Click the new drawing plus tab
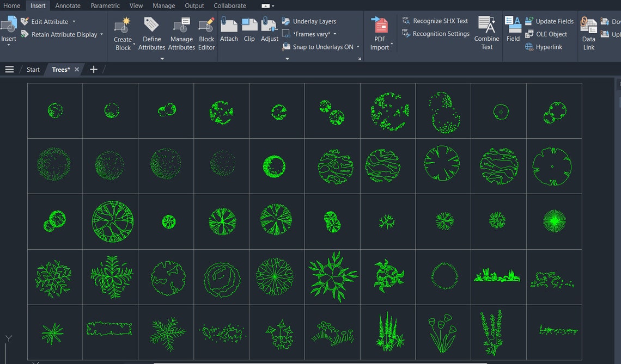Image resolution: width=621 pixels, height=364 pixels. click(94, 69)
